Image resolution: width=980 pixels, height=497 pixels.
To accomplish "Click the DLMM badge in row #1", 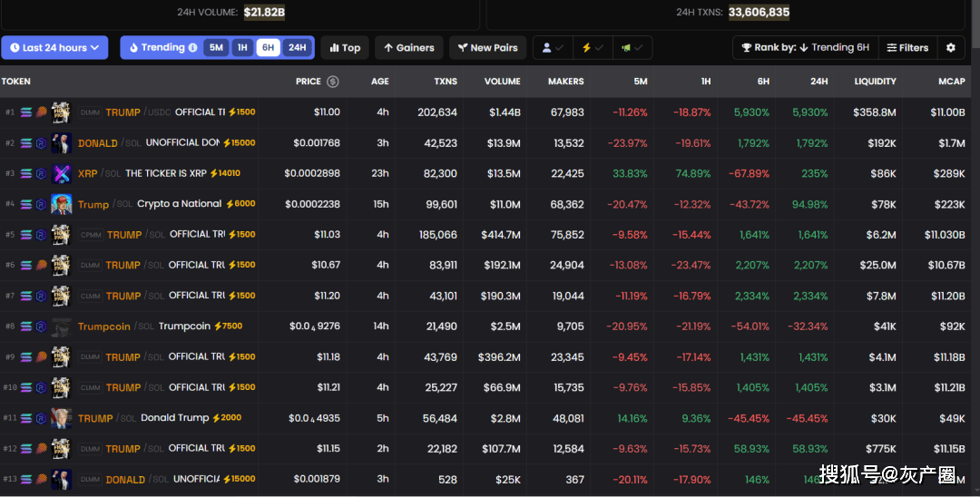I will (x=90, y=112).
